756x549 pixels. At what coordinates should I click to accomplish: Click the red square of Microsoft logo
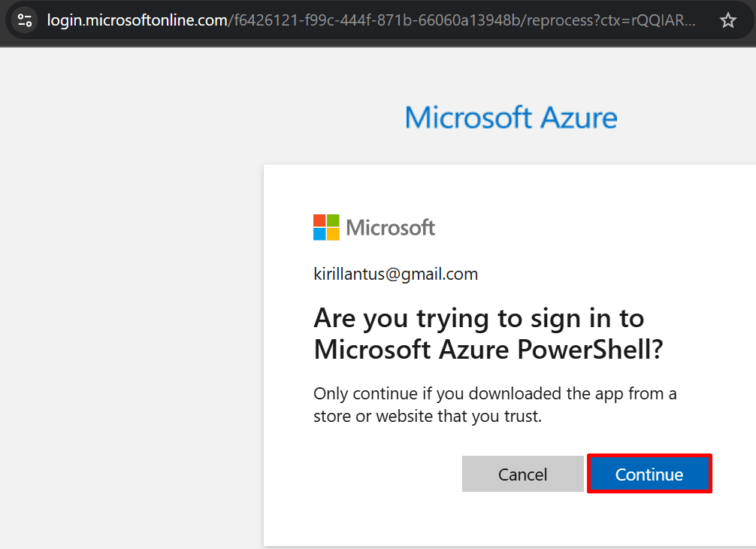(319, 220)
